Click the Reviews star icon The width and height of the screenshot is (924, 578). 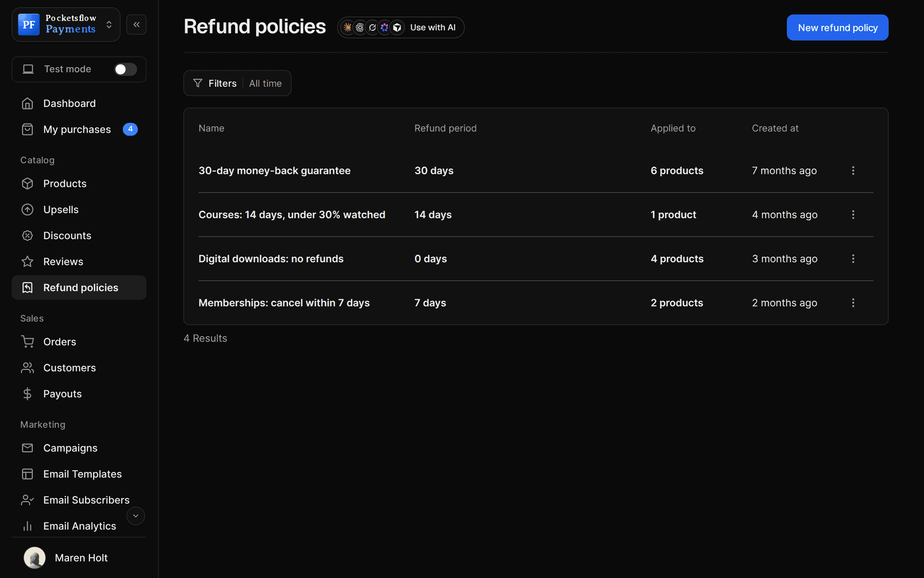click(x=28, y=261)
